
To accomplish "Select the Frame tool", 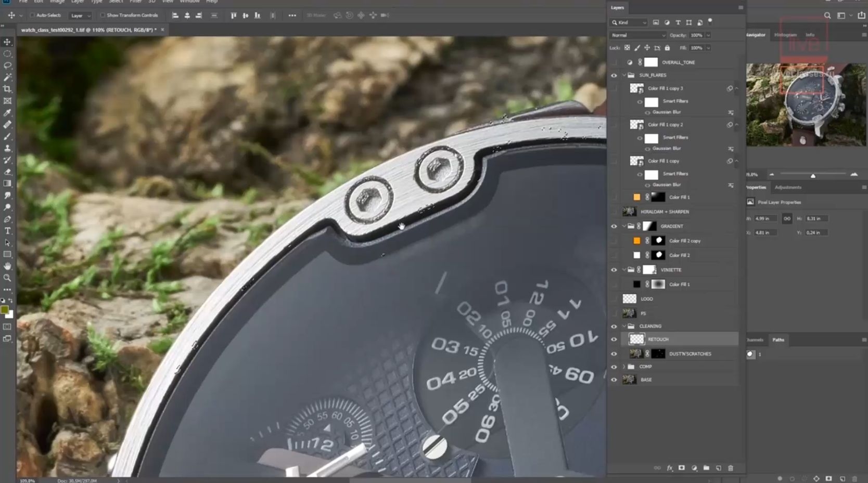I will pos(7,101).
